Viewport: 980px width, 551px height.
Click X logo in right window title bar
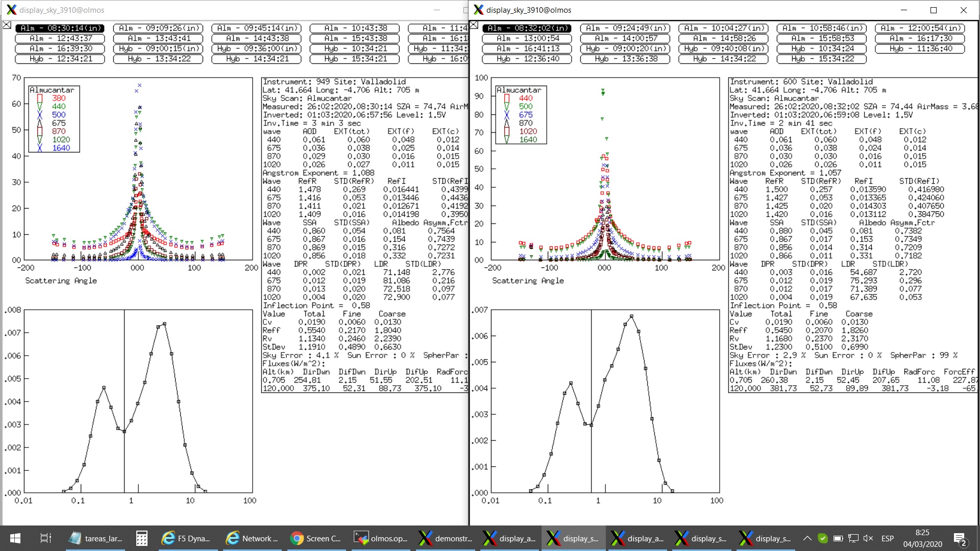coord(478,10)
